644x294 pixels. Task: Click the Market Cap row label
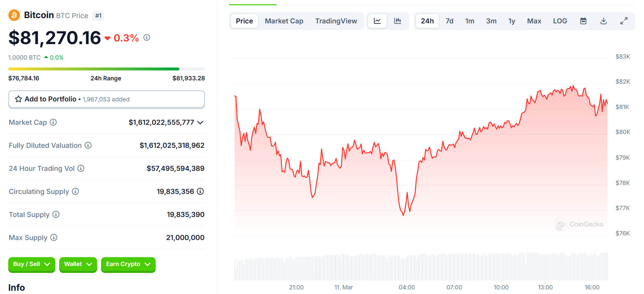coord(28,122)
